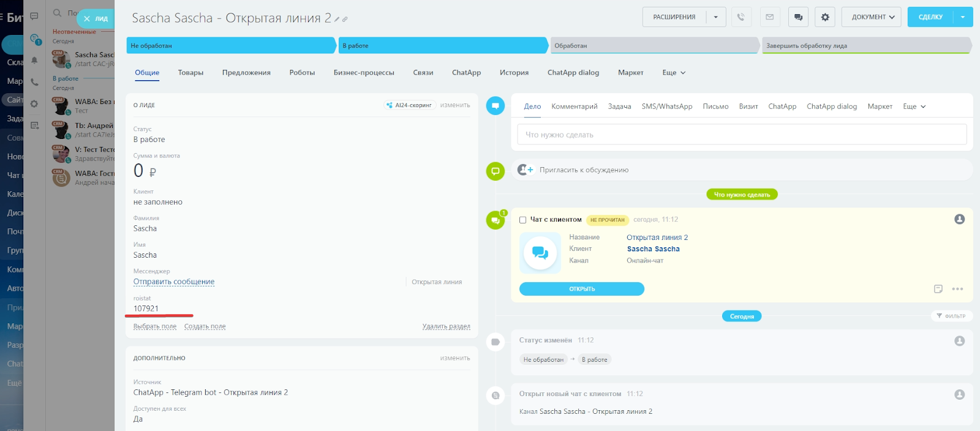980x431 pixels.
Task: Click the 'Отправить сообщение' link
Action: point(174,282)
